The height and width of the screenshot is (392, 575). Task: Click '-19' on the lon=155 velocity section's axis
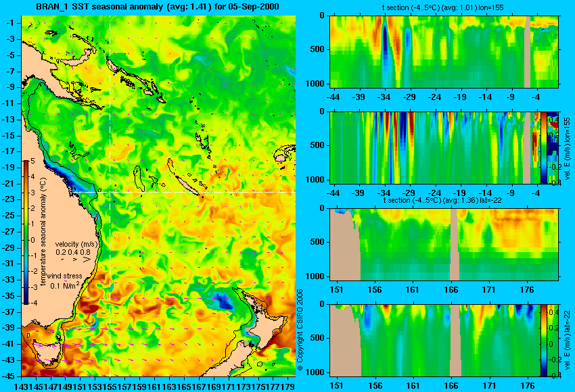(x=459, y=193)
